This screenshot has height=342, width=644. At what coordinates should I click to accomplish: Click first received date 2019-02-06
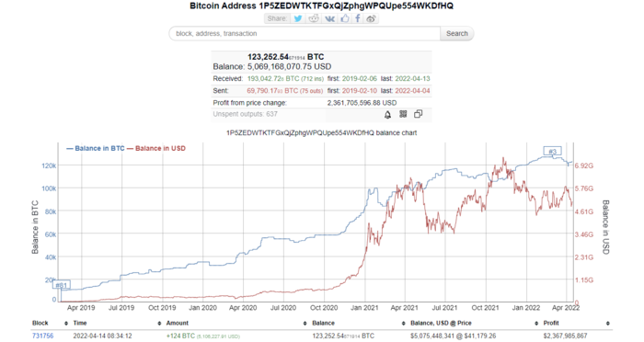coord(359,78)
